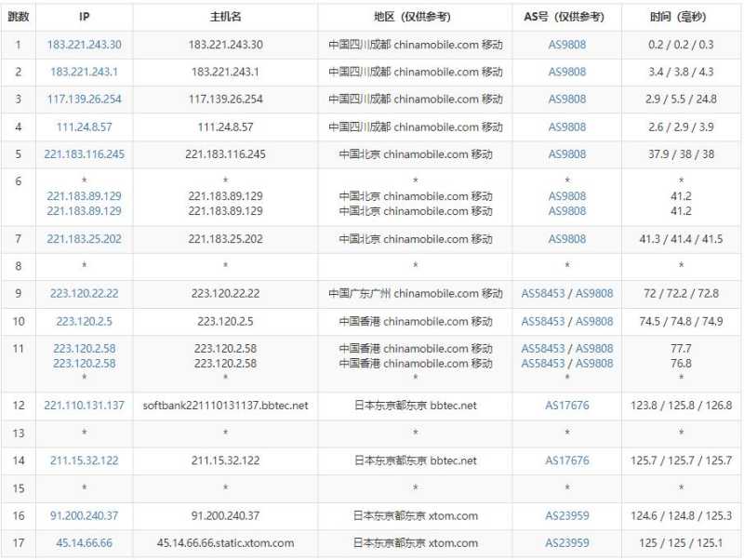Click the 地区 (仅供参考) column header

click(x=415, y=17)
